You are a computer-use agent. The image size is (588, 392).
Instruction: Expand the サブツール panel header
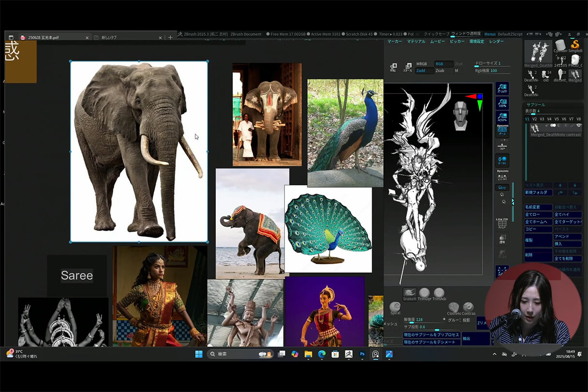535,104
